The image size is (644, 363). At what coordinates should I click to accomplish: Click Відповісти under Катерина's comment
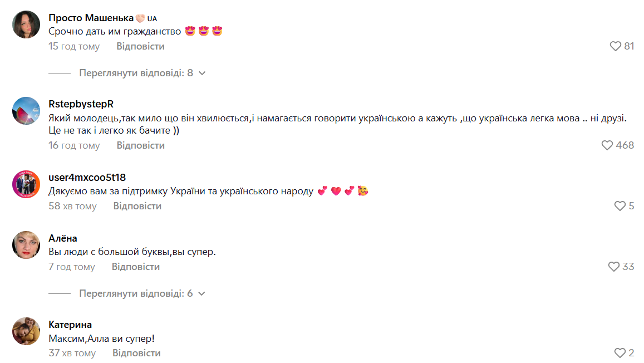[x=137, y=353]
